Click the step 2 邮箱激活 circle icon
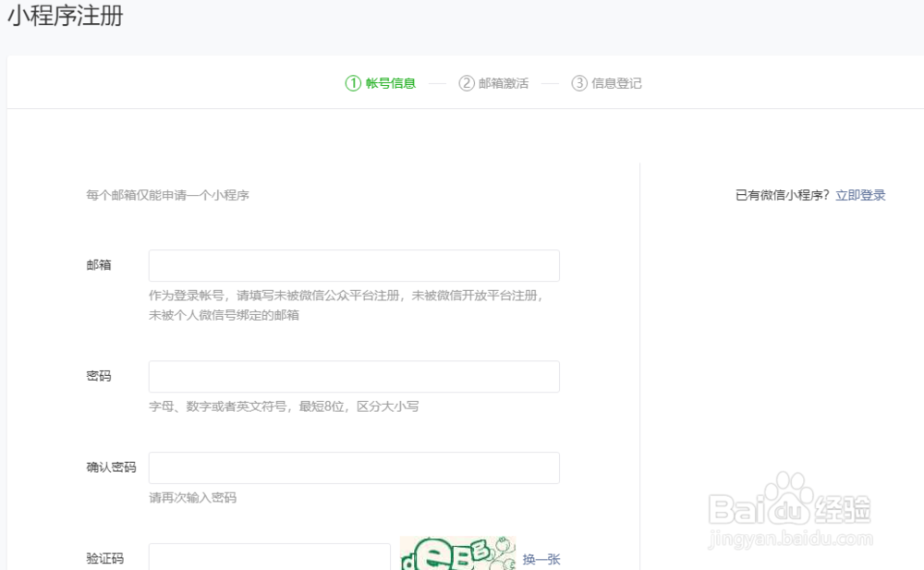This screenshot has width=924, height=570. coord(469,82)
